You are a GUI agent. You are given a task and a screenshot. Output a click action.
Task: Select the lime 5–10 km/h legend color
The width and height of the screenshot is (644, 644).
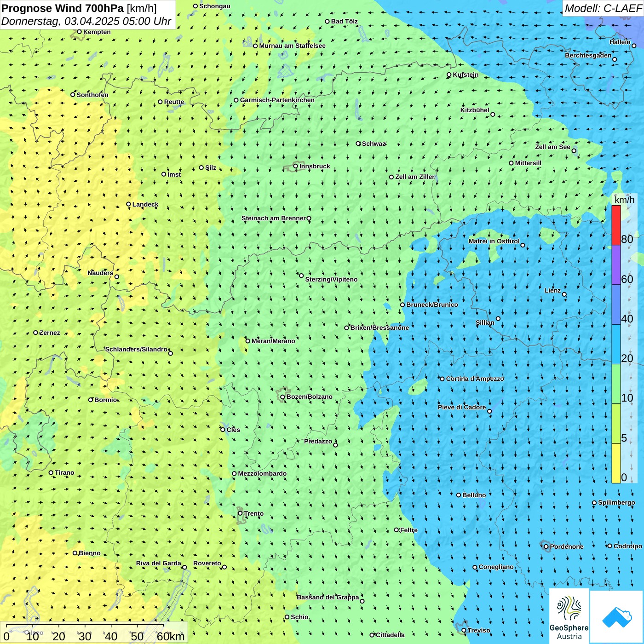click(616, 424)
